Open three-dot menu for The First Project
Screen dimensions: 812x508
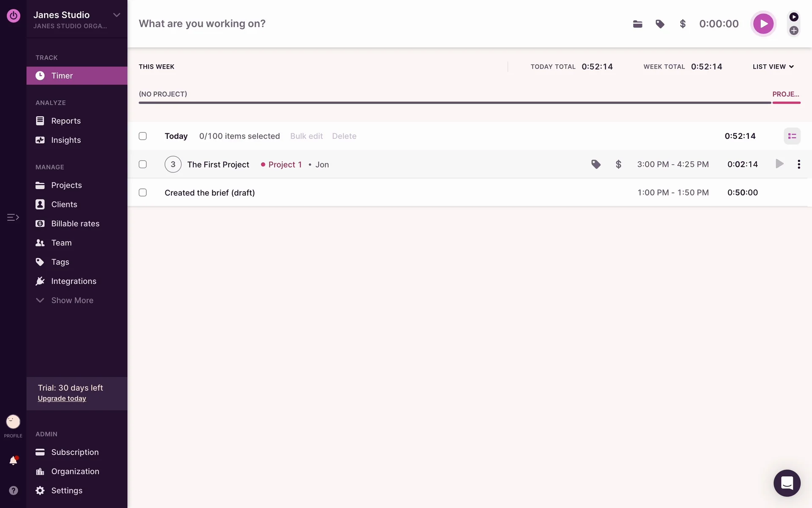pos(798,164)
